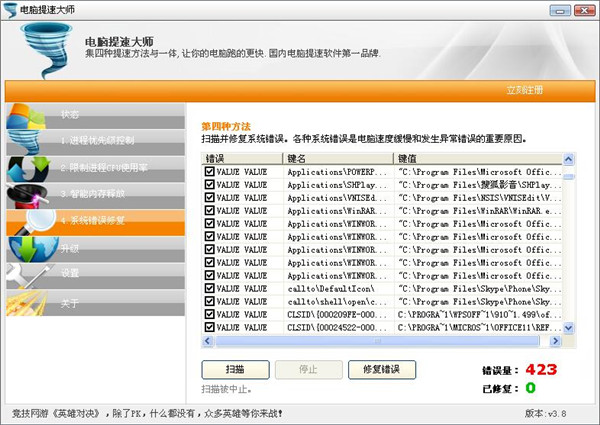Click the small tornado icon in title bar
The width and height of the screenshot is (600, 425).
[10, 10]
